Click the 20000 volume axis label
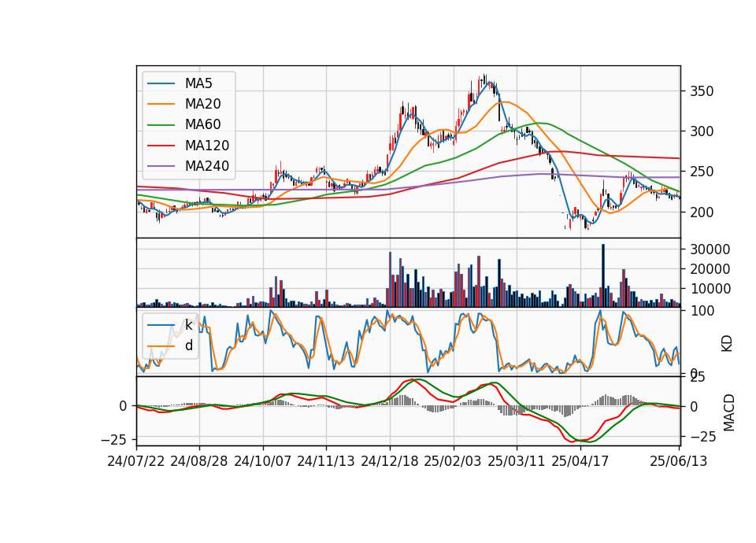The image size is (756, 543). (710, 269)
